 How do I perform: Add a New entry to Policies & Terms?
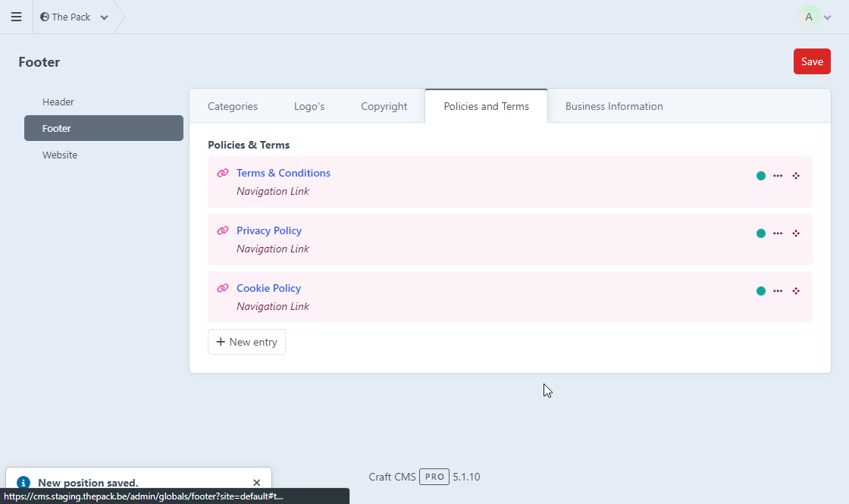coord(246,342)
